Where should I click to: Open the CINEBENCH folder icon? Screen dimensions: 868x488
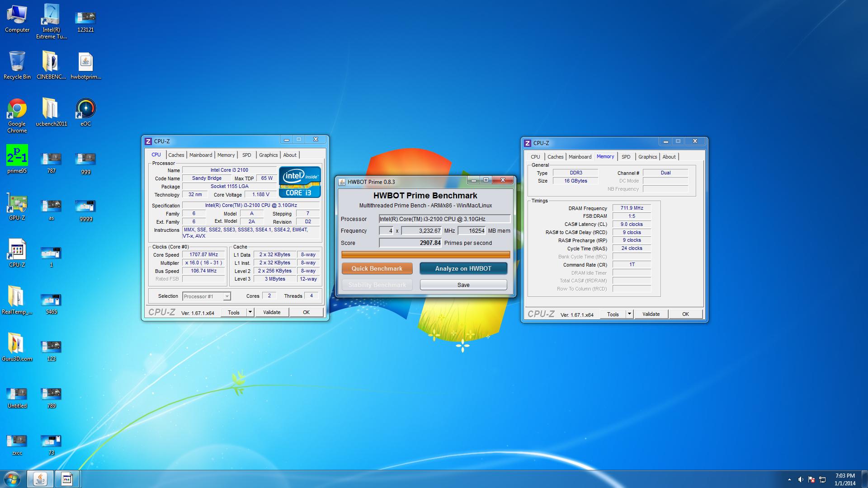click(x=51, y=66)
